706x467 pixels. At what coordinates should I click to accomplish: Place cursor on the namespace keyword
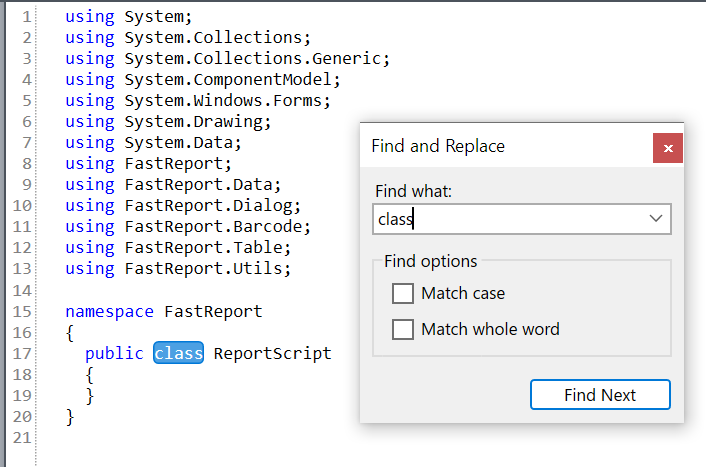coord(109,311)
